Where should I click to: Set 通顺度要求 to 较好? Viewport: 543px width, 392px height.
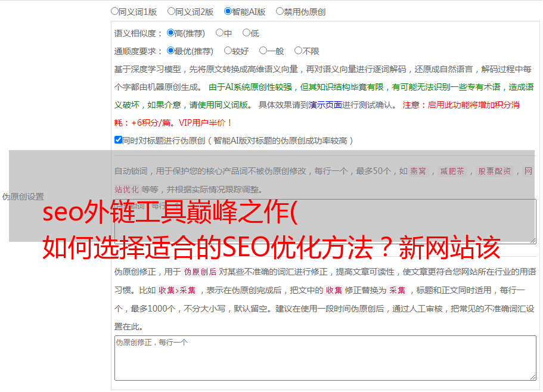coord(228,51)
